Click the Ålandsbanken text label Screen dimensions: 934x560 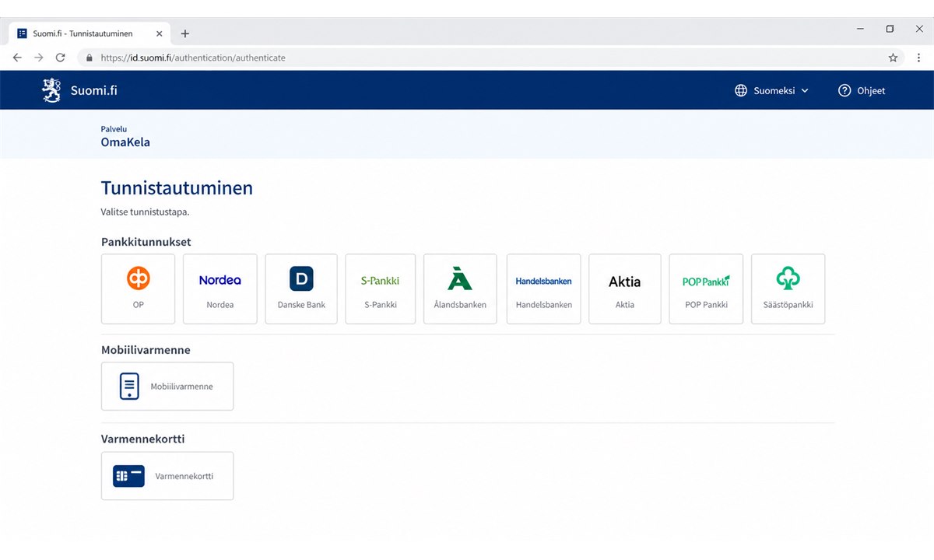pyautogui.click(x=460, y=305)
